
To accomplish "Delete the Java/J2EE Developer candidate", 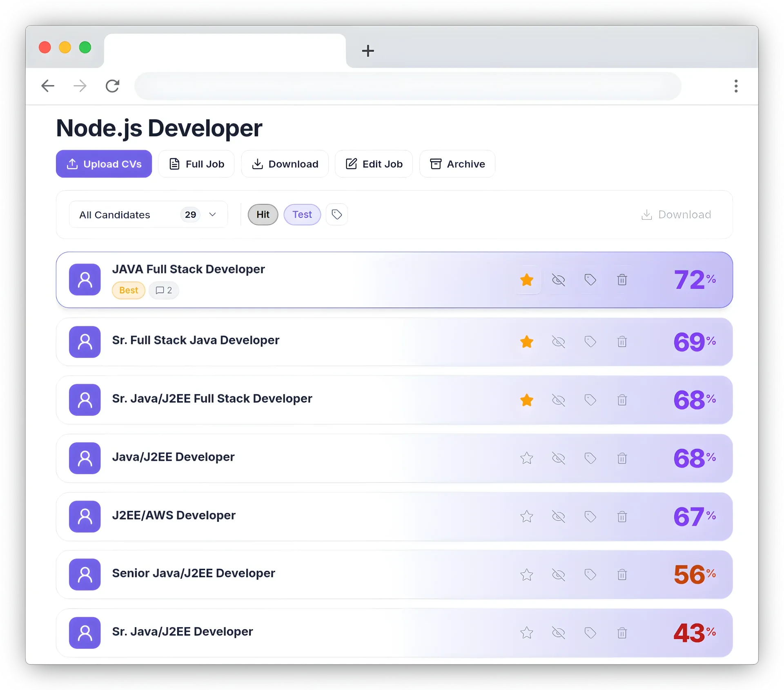I will (622, 459).
